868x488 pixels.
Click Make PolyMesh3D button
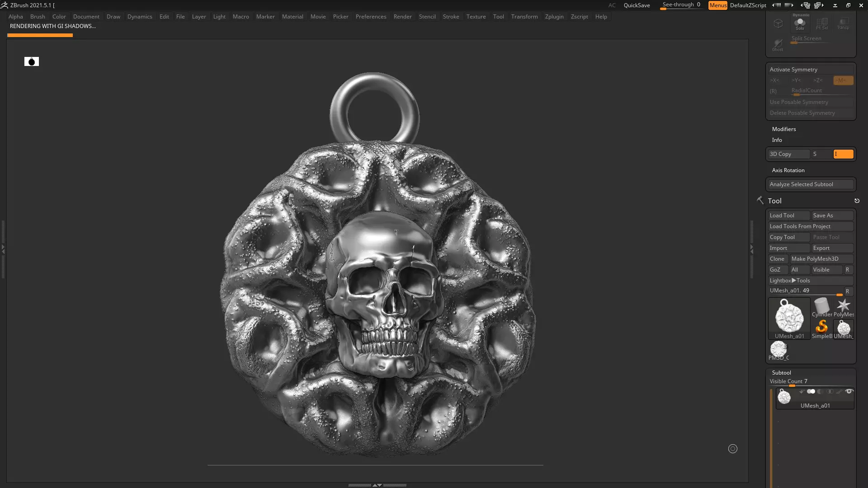821,259
